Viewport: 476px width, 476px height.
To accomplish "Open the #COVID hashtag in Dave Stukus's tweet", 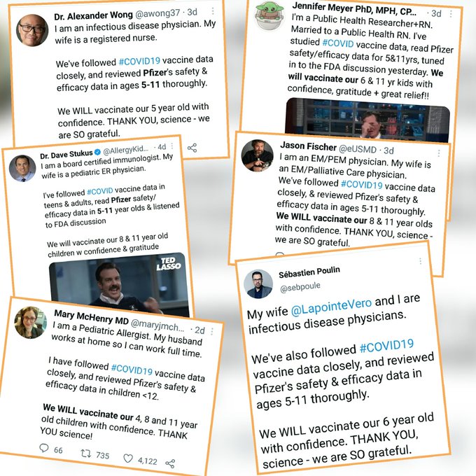I will click(100, 191).
